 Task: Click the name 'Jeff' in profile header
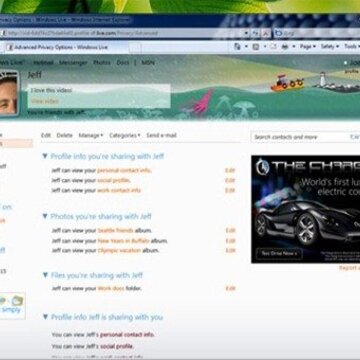point(34,75)
